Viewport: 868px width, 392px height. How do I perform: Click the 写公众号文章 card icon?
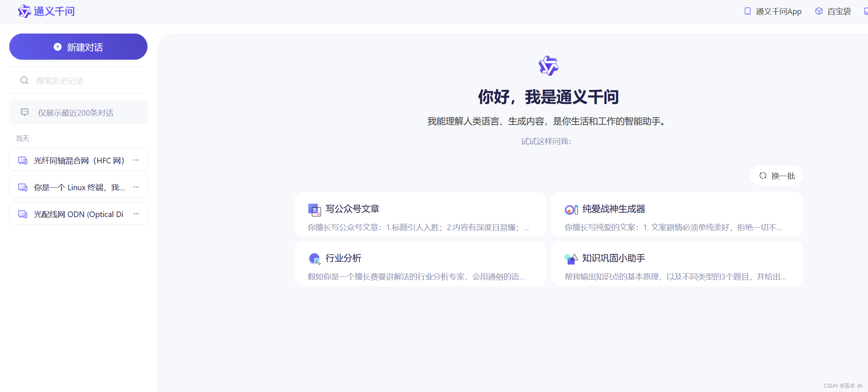tap(314, 210)
